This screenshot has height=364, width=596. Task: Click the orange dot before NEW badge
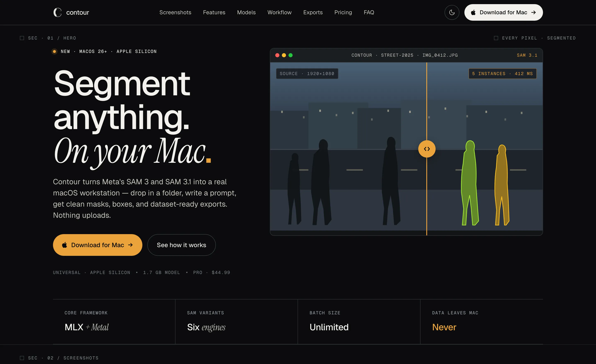point(54,51)
